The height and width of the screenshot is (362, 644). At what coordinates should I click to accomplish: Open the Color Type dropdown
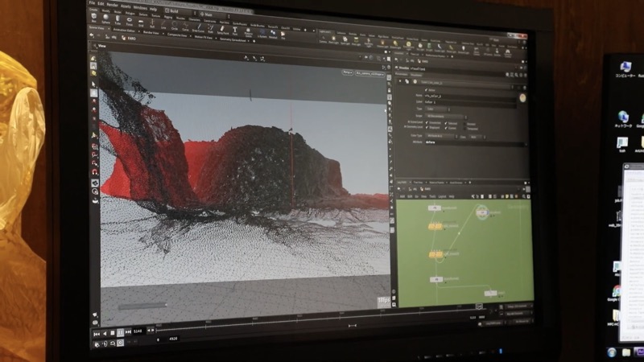coord(440,136)
